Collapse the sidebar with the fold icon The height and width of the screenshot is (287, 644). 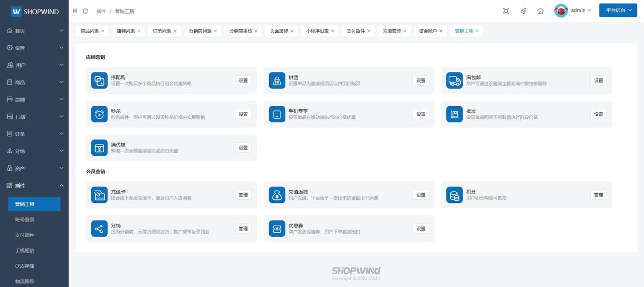75,11
